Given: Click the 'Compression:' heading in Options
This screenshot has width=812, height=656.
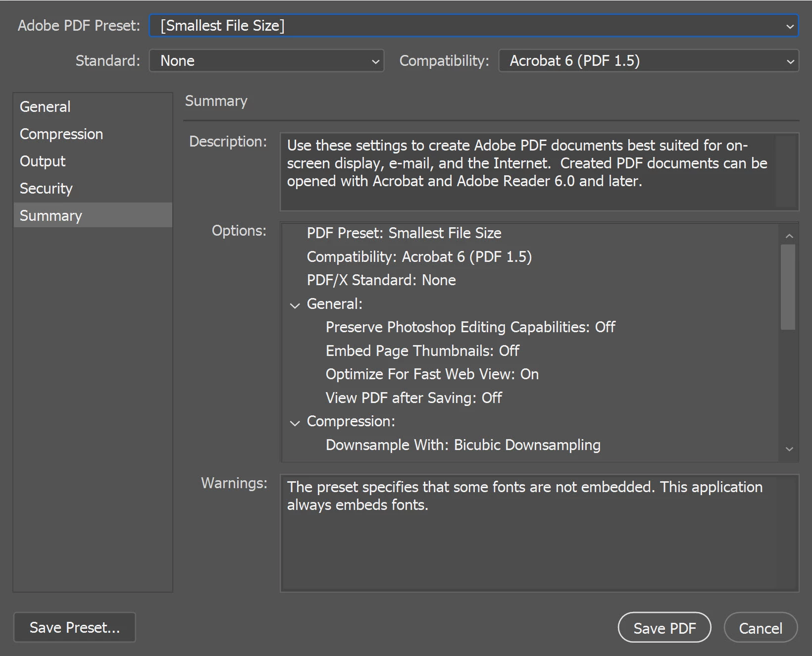Looking at the screenshot, I should tap(351, 421).
